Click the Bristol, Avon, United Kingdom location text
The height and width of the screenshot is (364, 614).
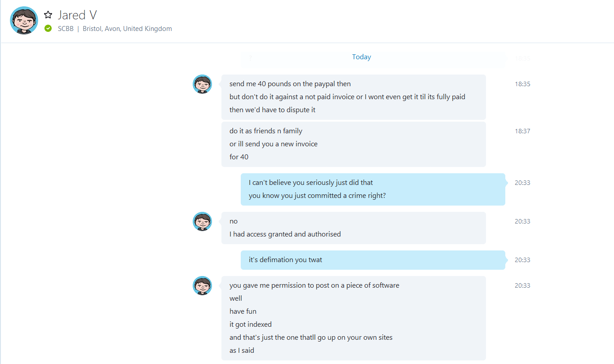point(127,29)
